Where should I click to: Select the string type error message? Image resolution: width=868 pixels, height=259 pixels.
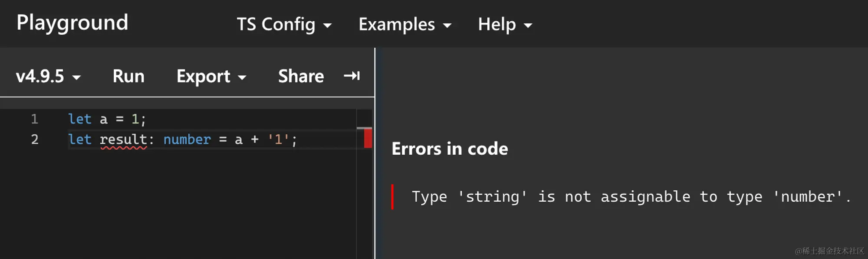tap(631, 197)
